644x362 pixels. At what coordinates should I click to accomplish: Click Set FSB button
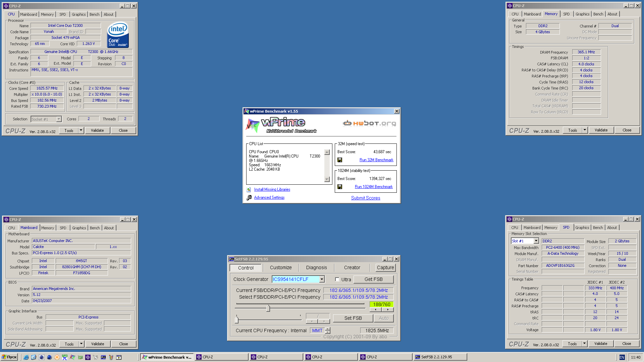coord(353,318)
